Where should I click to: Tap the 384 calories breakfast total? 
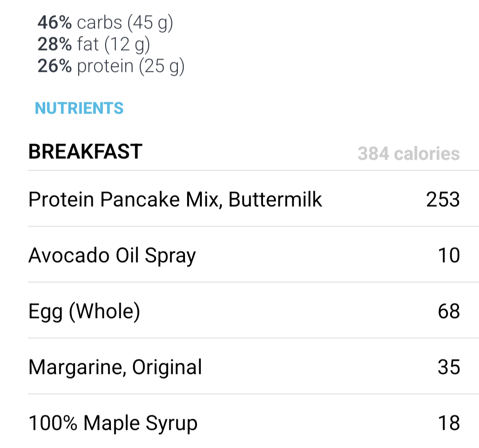pyautogui.click(x=409, y=153)
